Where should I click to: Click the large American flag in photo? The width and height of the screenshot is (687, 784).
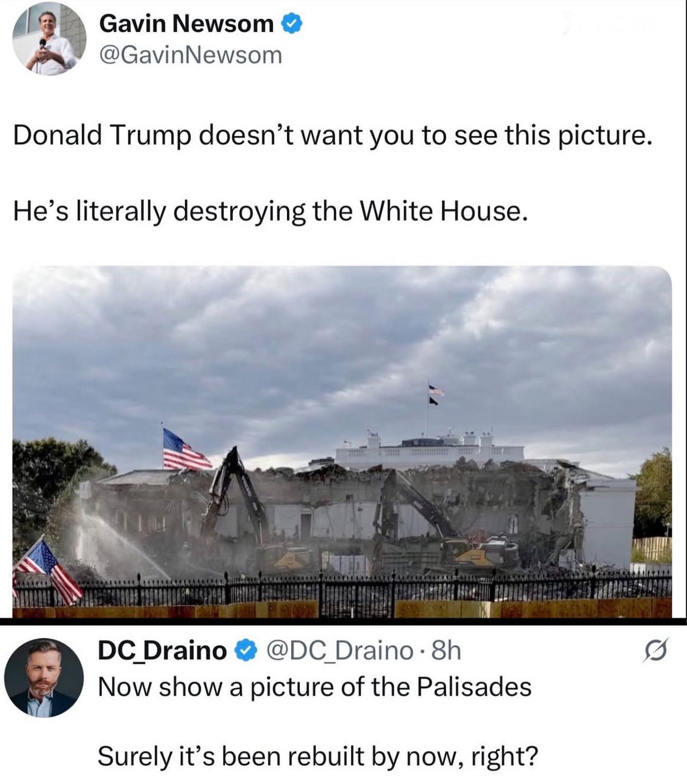[185, 449]
